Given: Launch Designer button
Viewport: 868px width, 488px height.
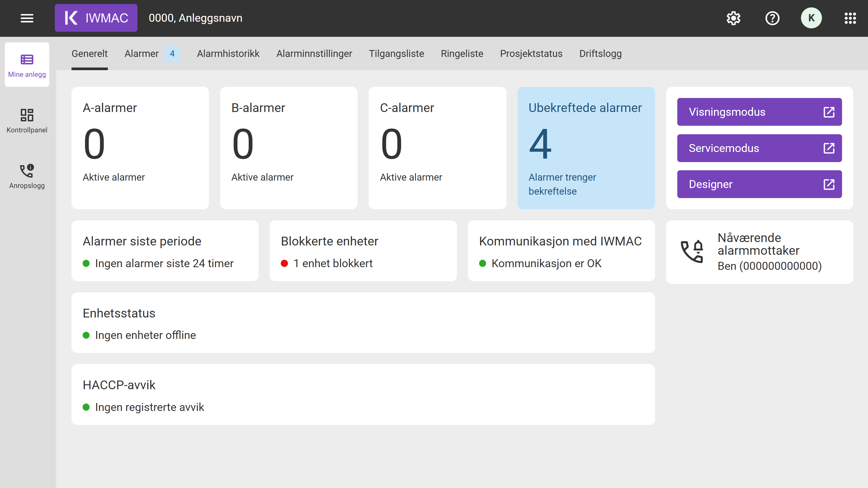Looking at the screenshot, I should (759, 184).
